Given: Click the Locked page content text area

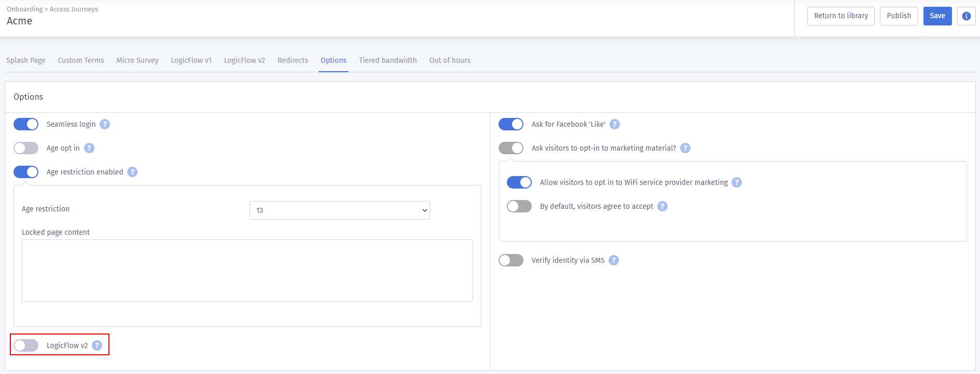Looking at the screenshot, I should click(x=247, y=271).
